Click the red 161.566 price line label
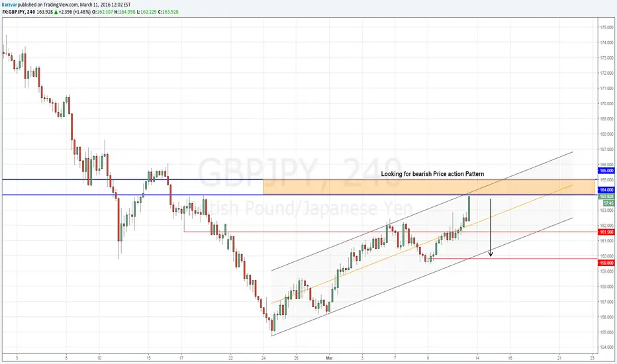 [x=606, y=232]
